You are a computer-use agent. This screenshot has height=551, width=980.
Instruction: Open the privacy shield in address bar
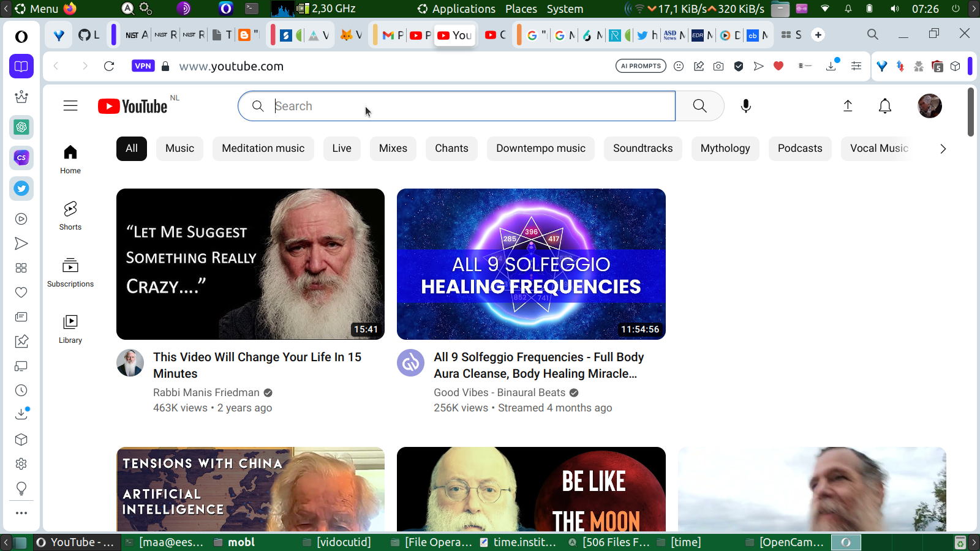739,66
